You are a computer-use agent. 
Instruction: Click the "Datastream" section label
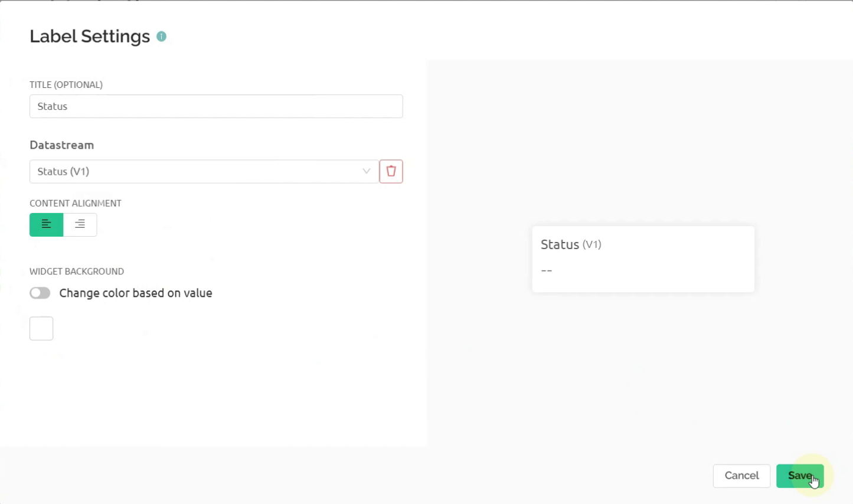61,145
